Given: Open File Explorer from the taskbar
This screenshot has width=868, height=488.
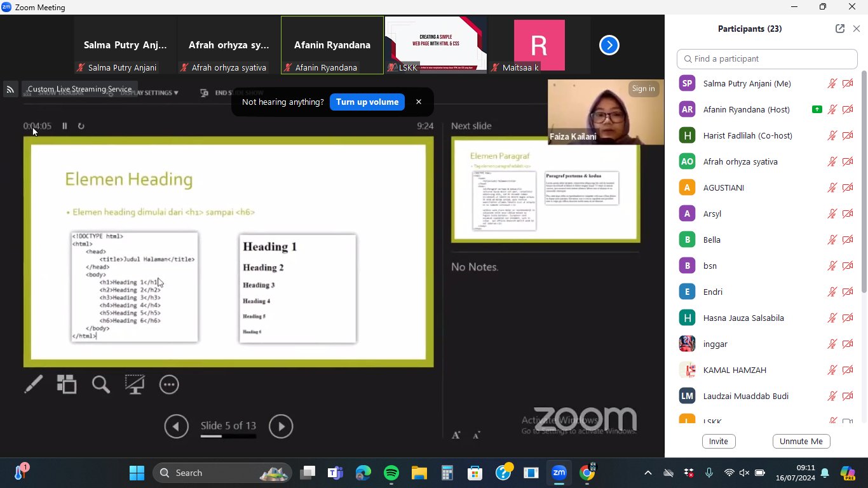Looking at the screenshot, I should [419, 473].
